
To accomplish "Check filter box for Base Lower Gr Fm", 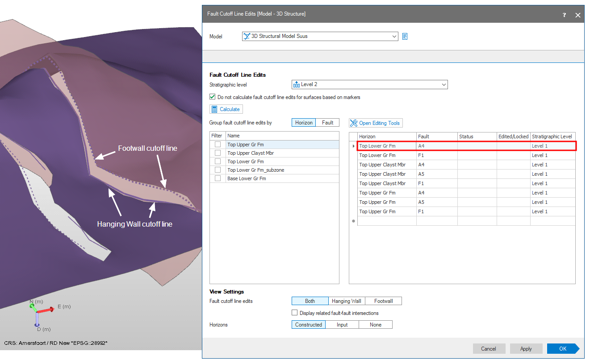I will tap(218, 178).
